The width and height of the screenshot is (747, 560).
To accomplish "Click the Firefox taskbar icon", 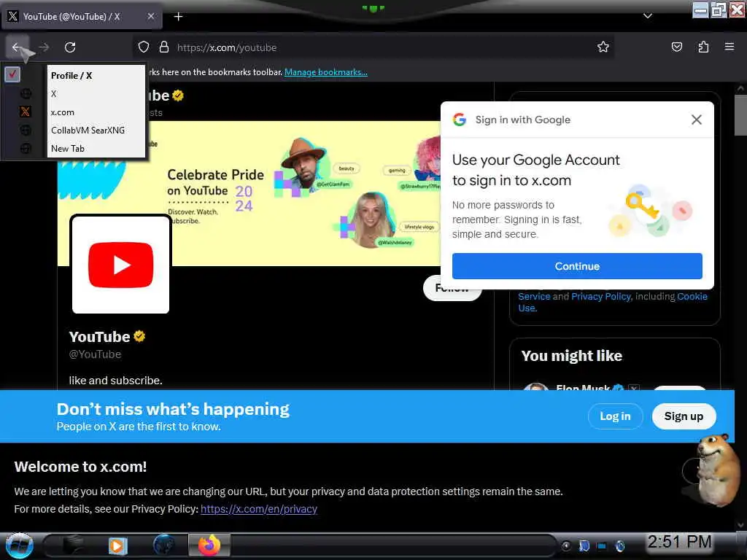I will pyautogui.click(x=209, y=545).
